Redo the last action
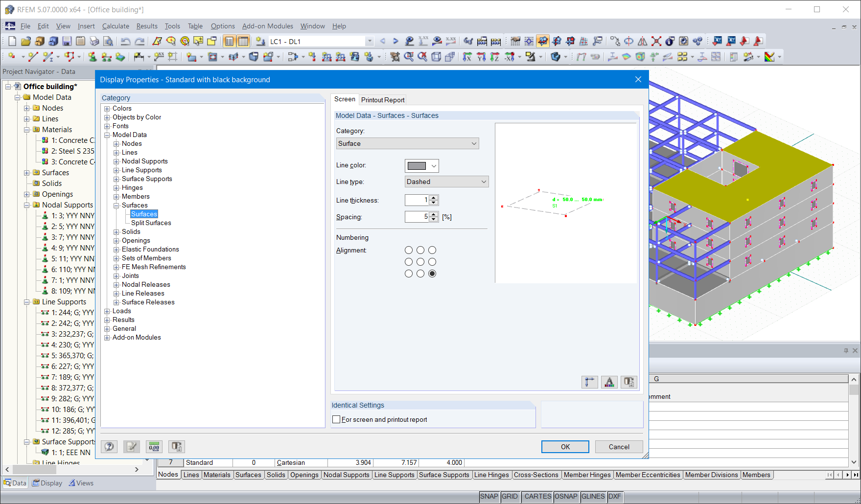This screenshot has height=504, width=861. (x=140, y=41)
